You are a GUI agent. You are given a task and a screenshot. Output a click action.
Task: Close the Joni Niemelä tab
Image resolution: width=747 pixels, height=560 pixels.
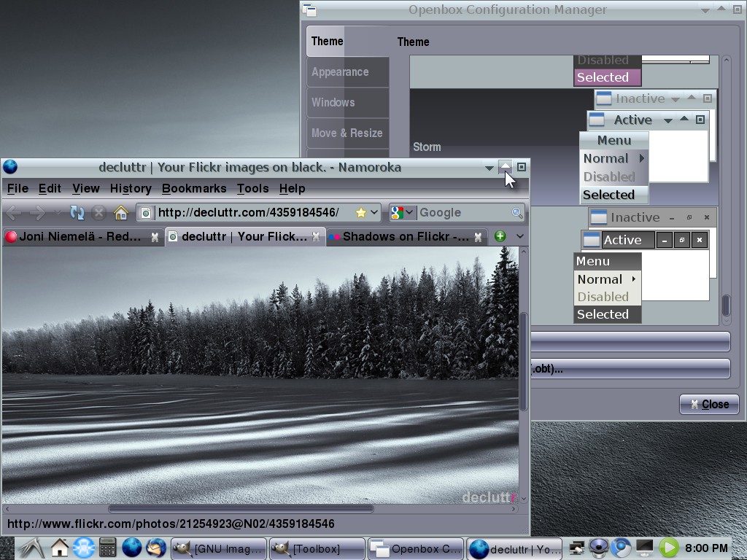click(x=155, y=237)
